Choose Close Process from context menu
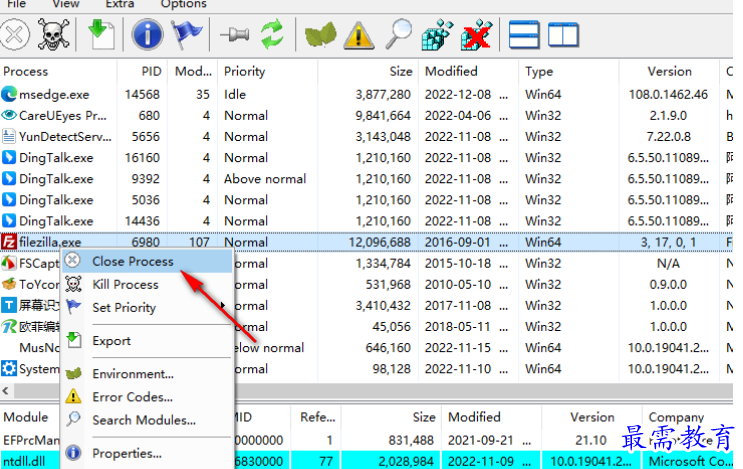The height and width of the screenshot is (469, 743). tap(147, 261)
